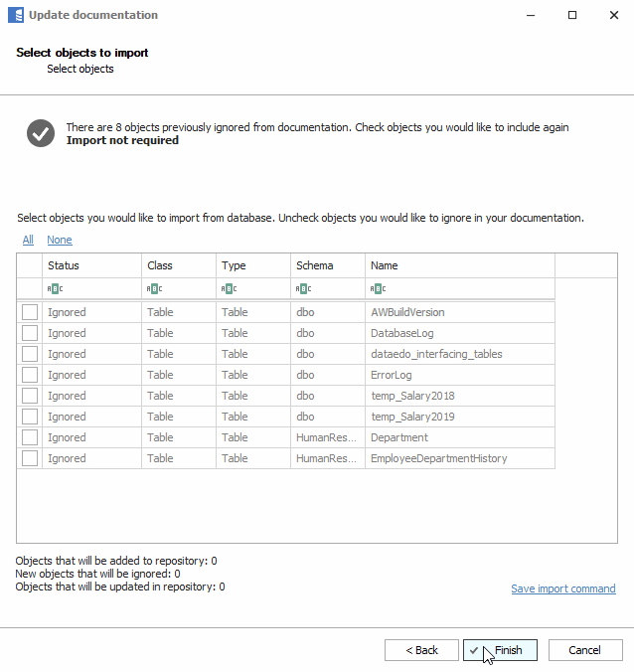Viewport: 634px width, 672px height.
Task: Click the gray checkmark status icon
Action: 41,133
